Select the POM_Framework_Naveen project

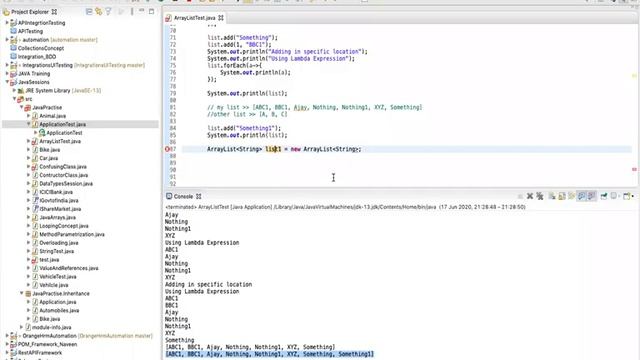tap(47, 344)
